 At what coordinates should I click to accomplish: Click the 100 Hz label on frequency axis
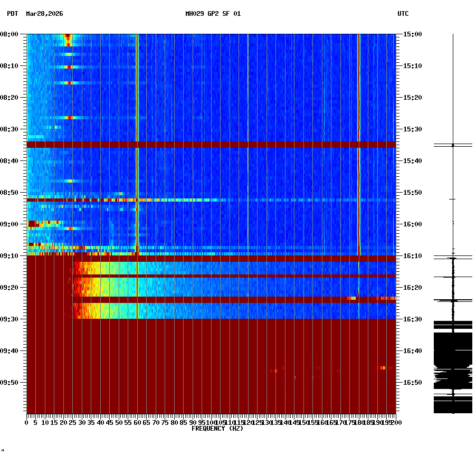point(210,422)
